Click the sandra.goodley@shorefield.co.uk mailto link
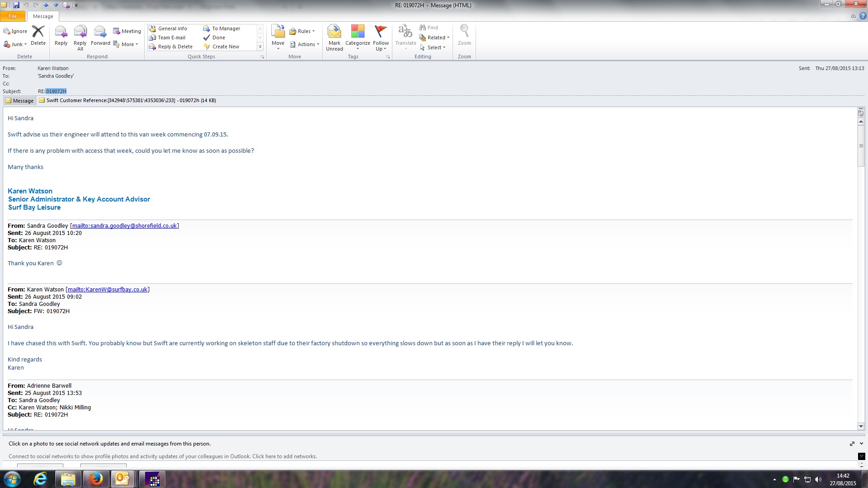This screenshot has height=488, width=868. [x=124, y=225]
